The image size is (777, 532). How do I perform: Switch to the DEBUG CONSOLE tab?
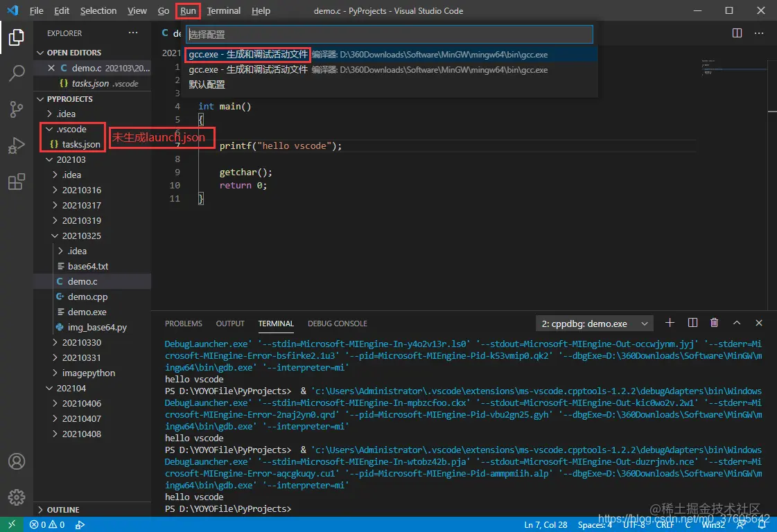click(338, 323)
